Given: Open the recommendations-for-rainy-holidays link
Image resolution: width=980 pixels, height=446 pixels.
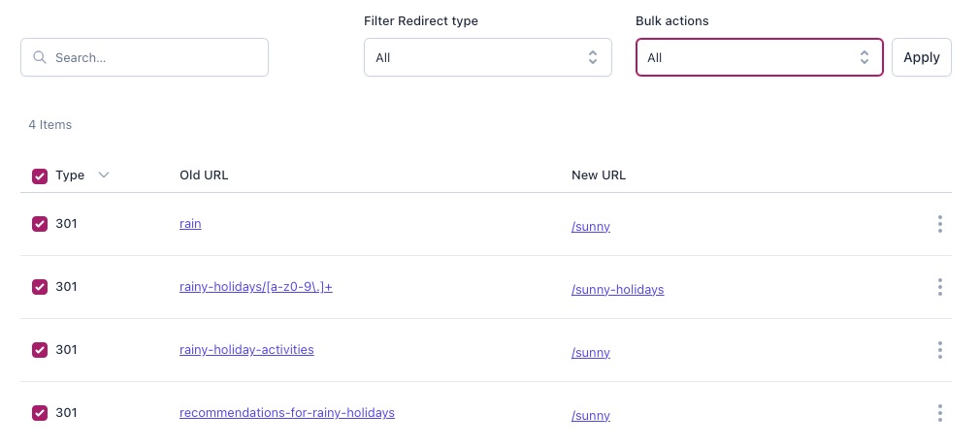Looking at the screenshot, I should click(x=287, y=412).
